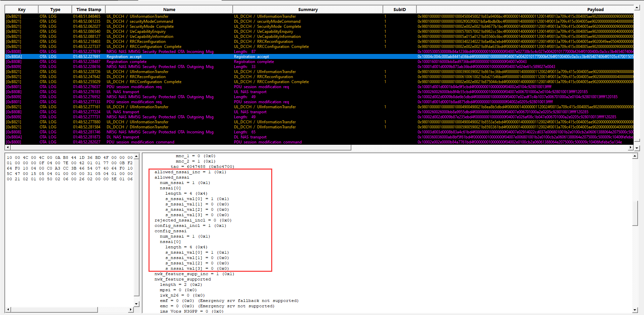The width and height of the screenshot is (644, 315).
Task: Sort by the Name column header
Action: [x=169, y=9]
